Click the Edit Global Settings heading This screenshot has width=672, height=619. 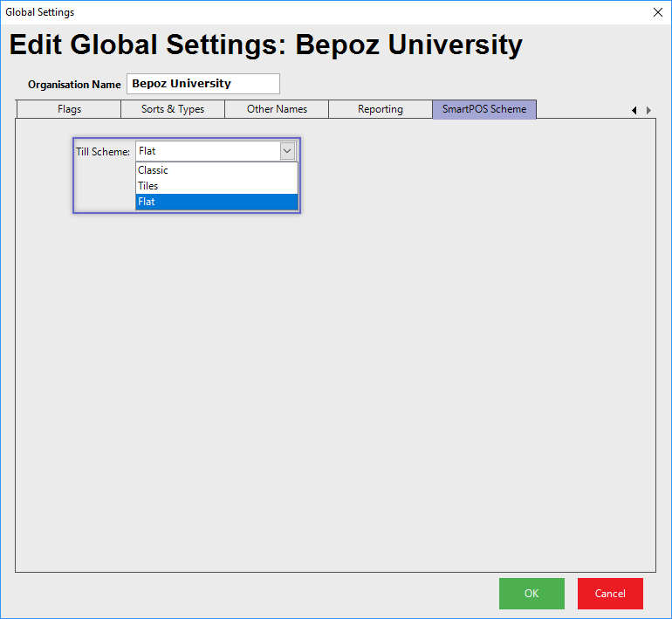[x=266, y=45]
